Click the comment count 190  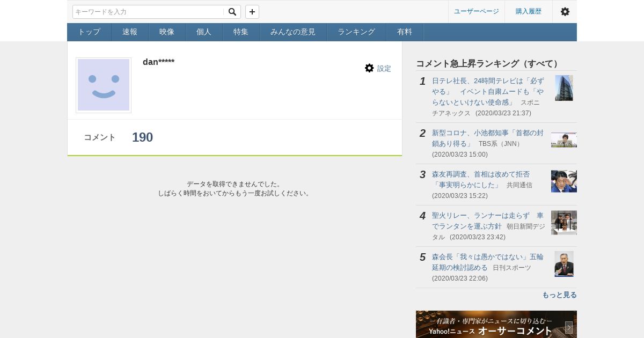[x=142, y=137]
